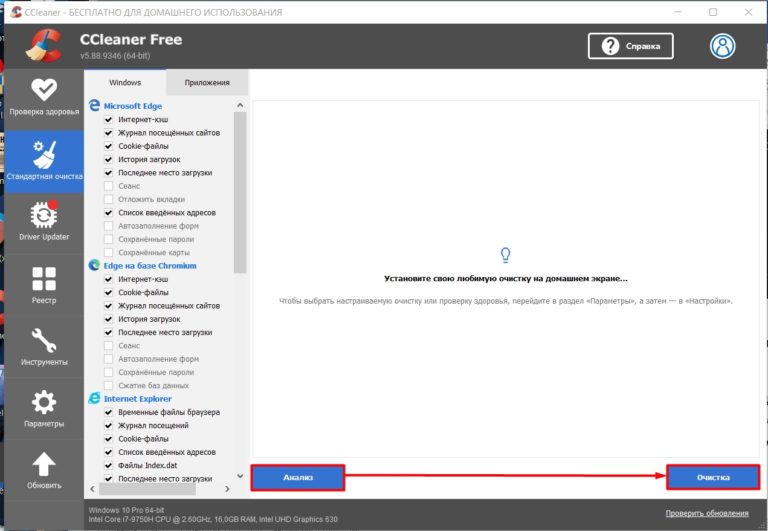Screen dimensions: 768x531
Task: Click the list scroll-down arrow
Action: 240,476
